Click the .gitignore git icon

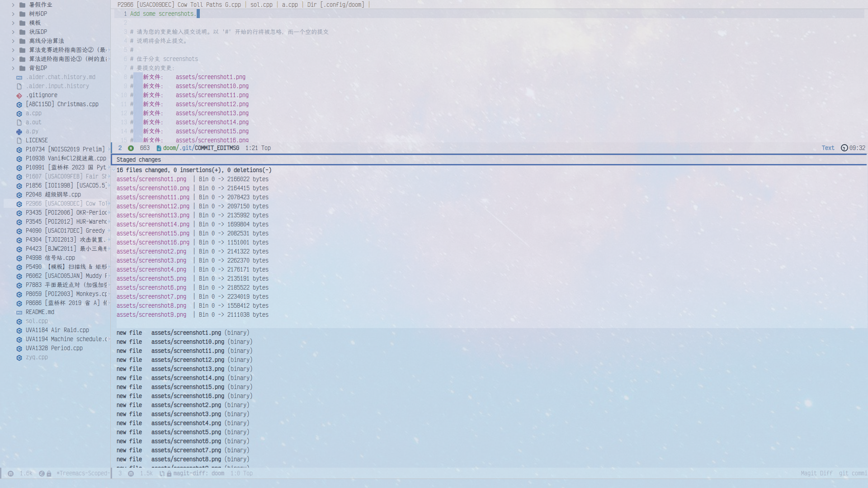point(19,95)
